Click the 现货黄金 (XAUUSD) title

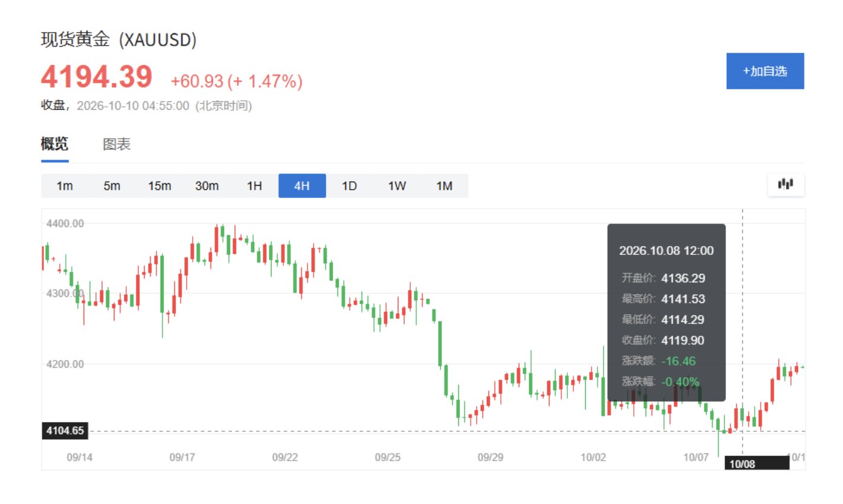(x=119, y=40)
